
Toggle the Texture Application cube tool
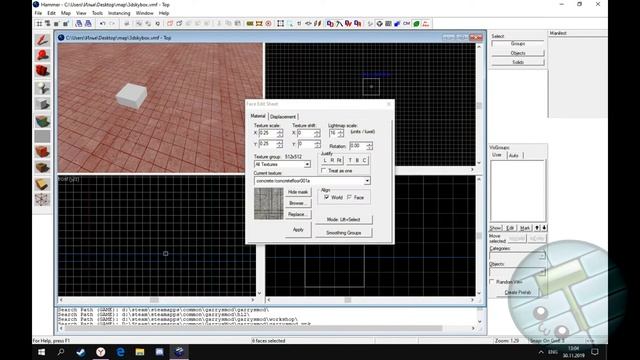click(42, 121)
